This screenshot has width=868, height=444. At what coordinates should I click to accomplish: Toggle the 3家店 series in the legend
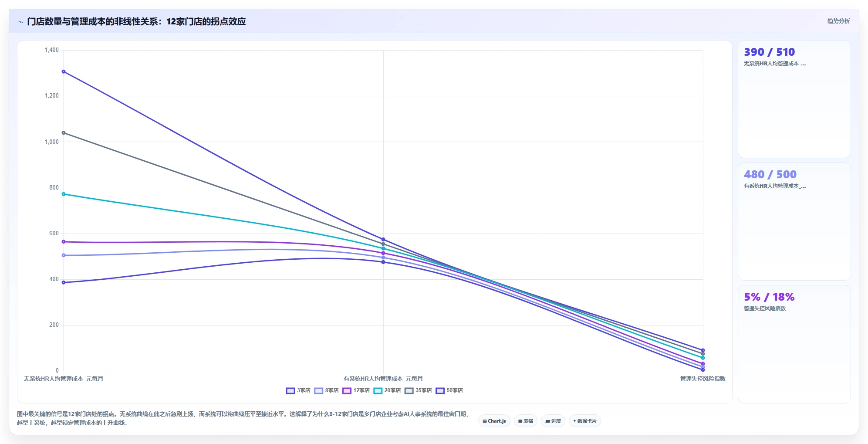click(298, 390)
